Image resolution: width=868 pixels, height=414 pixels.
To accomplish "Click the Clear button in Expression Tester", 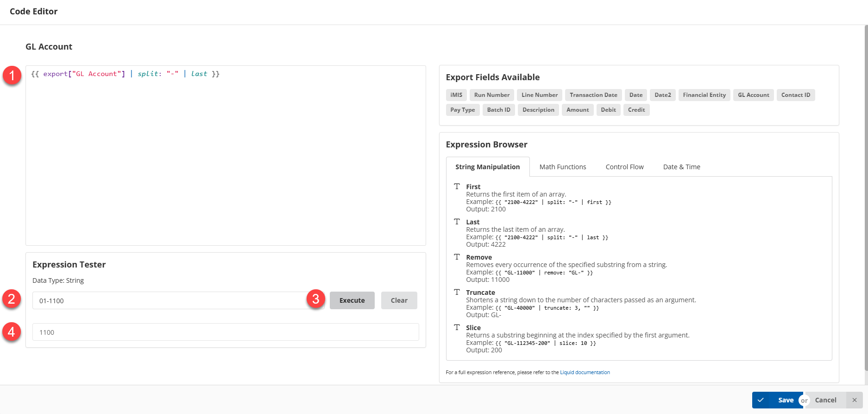I will pyautogui.click(x=399, y=300).
